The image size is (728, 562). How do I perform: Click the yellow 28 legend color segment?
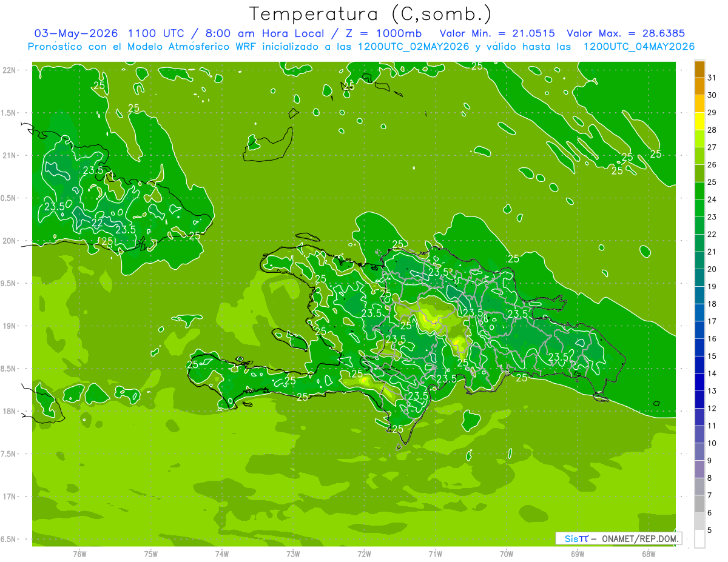699,122
